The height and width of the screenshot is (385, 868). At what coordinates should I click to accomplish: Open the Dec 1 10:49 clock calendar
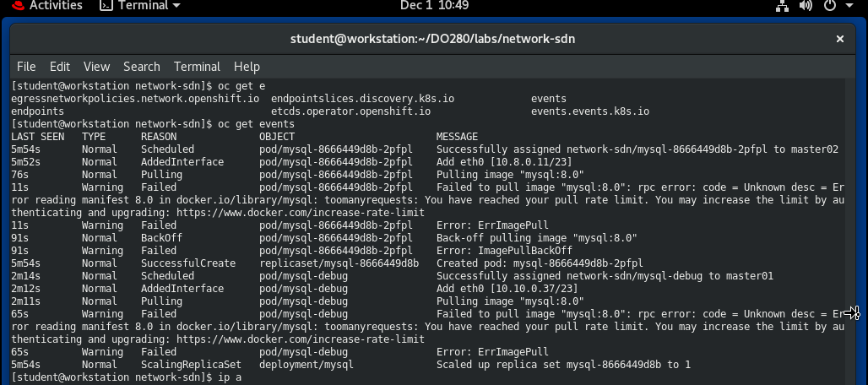click(x=434, y=6)
